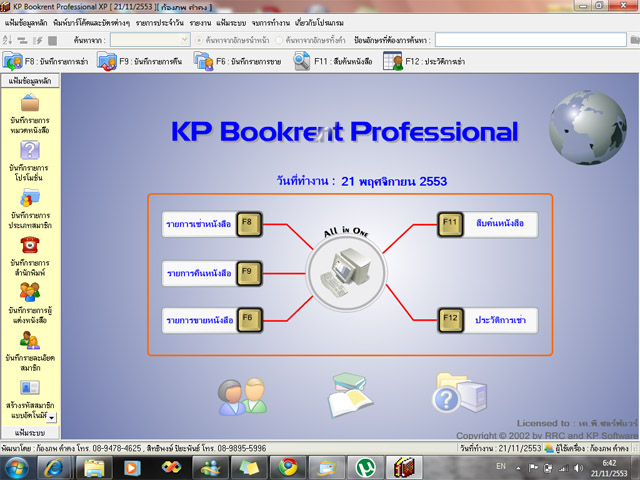
Task: Open book category record icon in sidebar
Action: (30, 103)
